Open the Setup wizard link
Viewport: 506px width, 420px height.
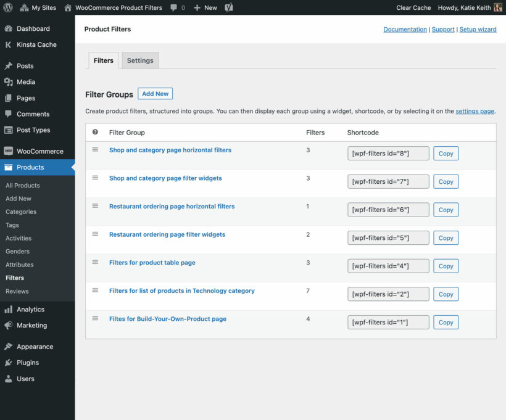[478, 29]
